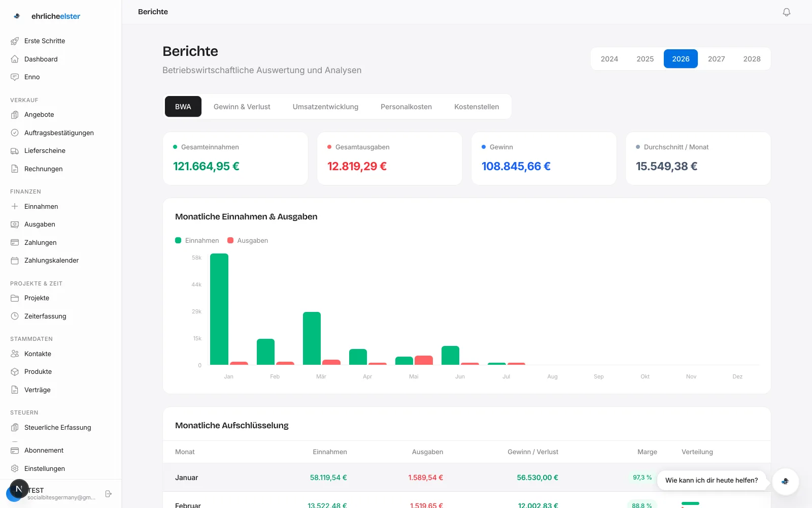Click the ehrlicheelster logo

[x=47, y=16]
